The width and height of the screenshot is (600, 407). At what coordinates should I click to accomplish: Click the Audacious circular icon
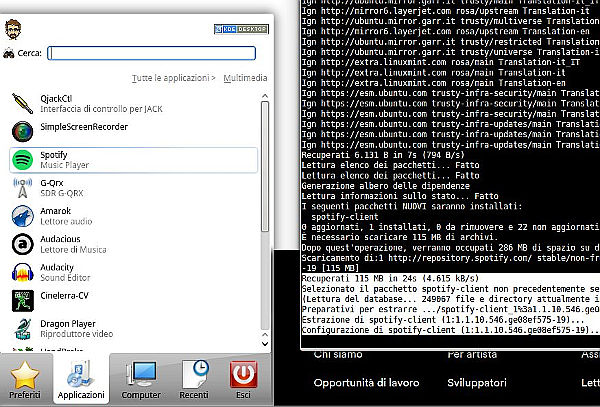click(x=23, y=244)
